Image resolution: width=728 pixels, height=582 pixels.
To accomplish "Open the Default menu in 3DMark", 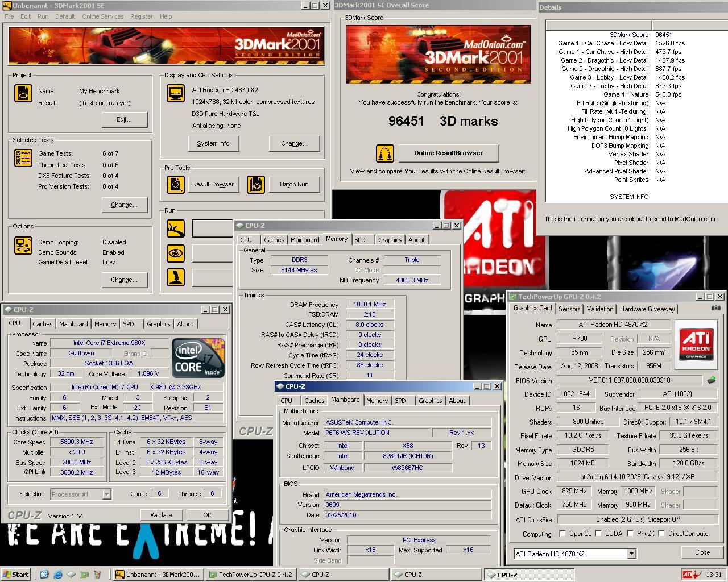I will tap(65, 16).
